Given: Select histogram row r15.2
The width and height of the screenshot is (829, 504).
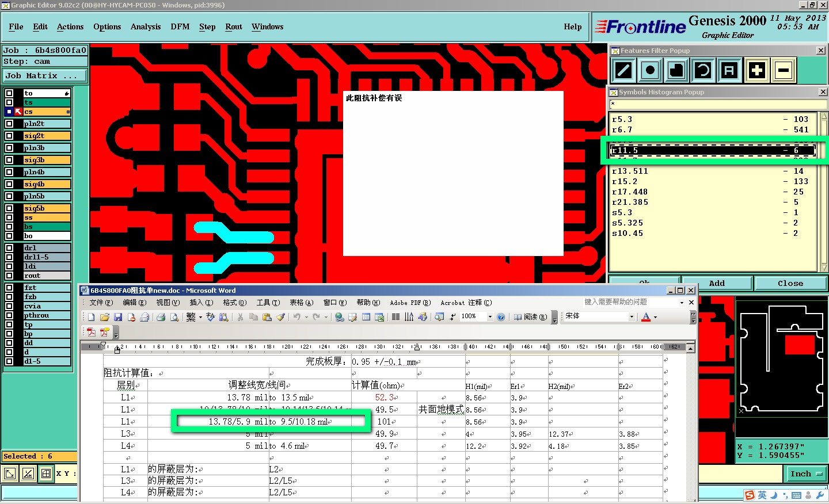Looking at the screenshot, I should tap(712, 181).
